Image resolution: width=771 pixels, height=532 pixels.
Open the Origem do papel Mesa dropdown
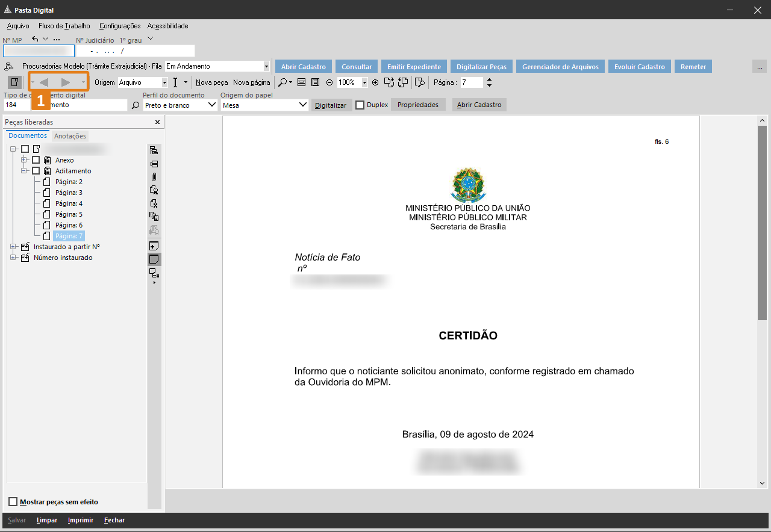[303, 105]
